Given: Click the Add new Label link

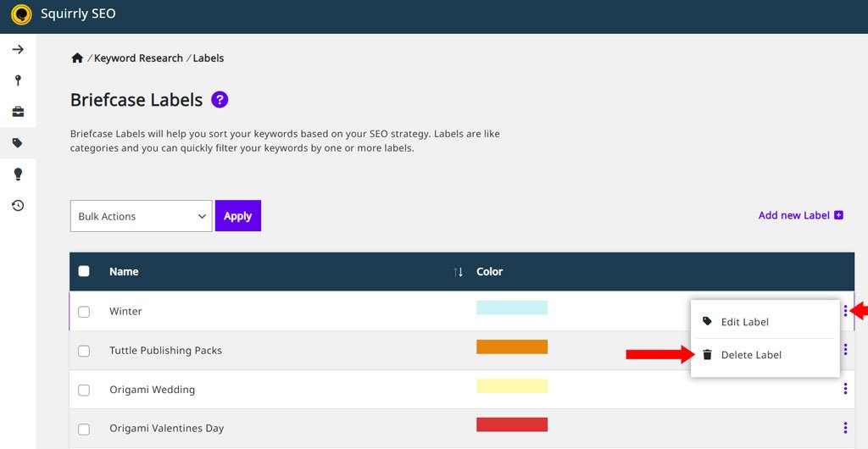Looking at the screenshot, I should coord(793,215).
